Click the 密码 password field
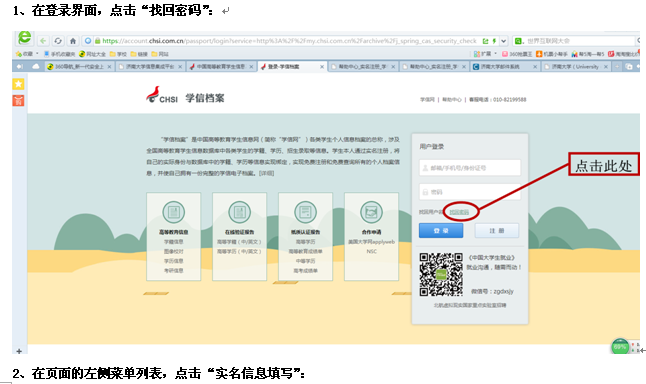 pos(470,192)
